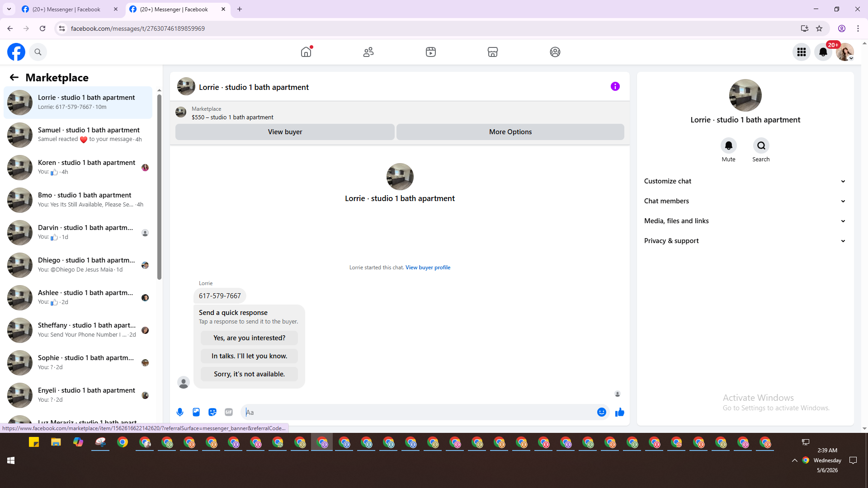Open the Friends icon in top navigation
This screenshot has height=488, width=868.
[x=368, y=52]
